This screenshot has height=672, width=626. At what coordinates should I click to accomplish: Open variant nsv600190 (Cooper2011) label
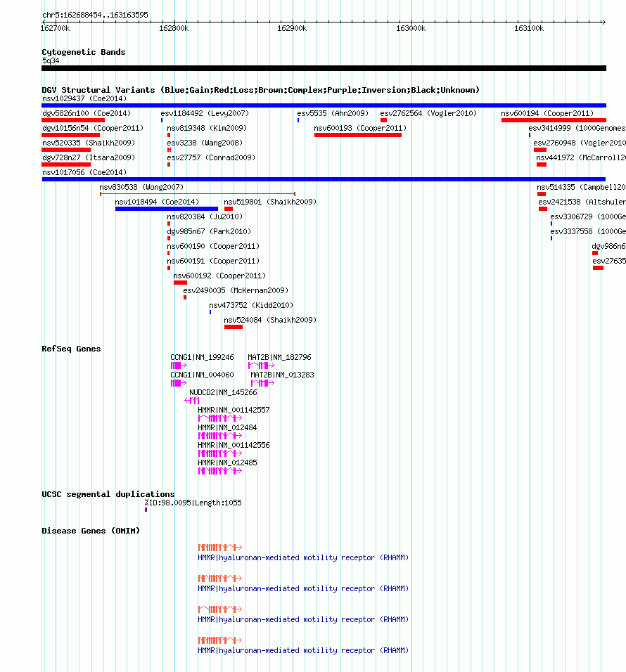pos(213,247)
